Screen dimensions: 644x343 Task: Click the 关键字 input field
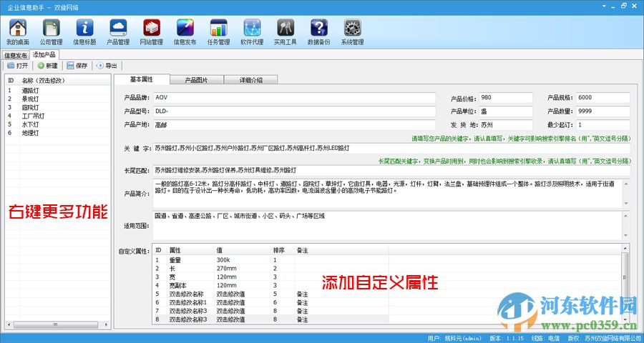click(x=392, y=148)
